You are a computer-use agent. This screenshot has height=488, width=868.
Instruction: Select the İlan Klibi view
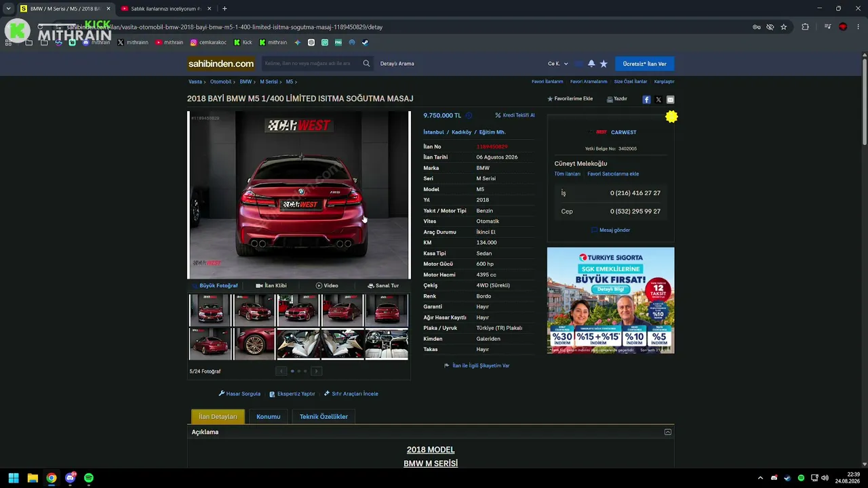(271, 285)
